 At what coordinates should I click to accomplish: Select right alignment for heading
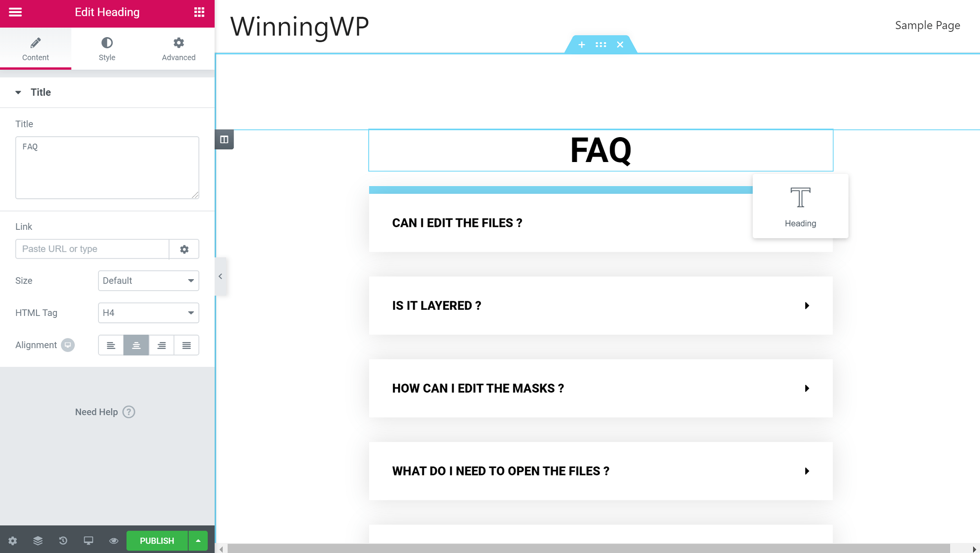tap(162, 345)
